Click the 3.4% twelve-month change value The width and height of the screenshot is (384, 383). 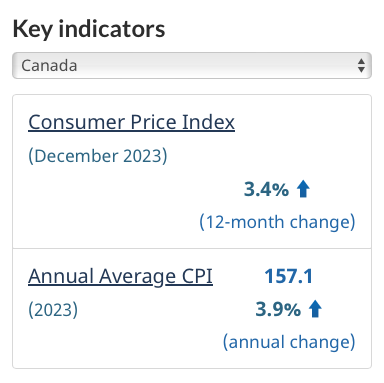click(266, 189)
